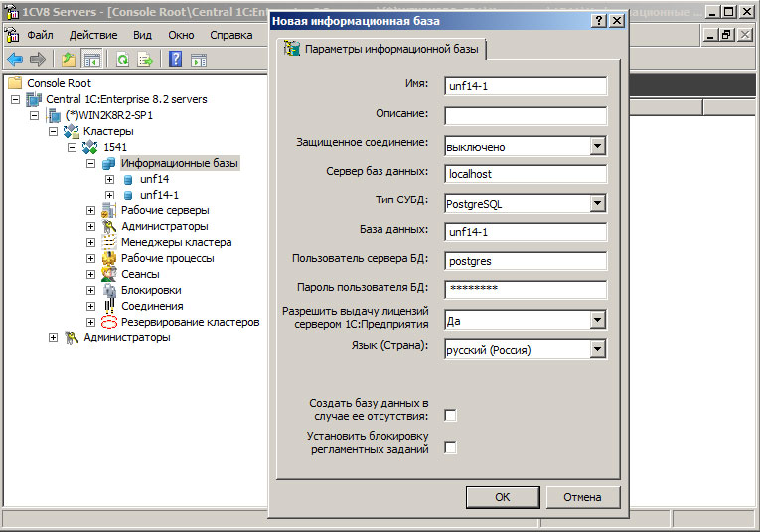Expand the Рабочие серверы node
The height and width of the screenshot is (532, 760).
pos(90,211)
